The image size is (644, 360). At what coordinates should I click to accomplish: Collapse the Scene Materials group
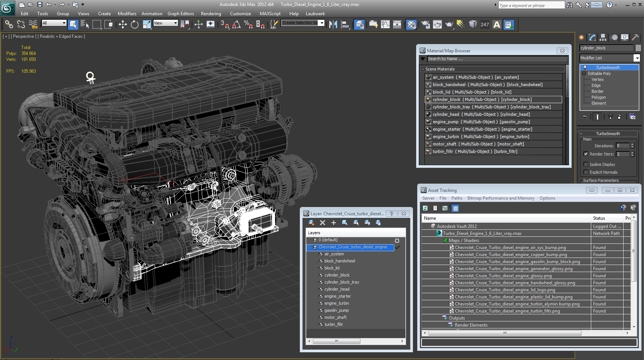pyautogui.click(x=423, y=69)
